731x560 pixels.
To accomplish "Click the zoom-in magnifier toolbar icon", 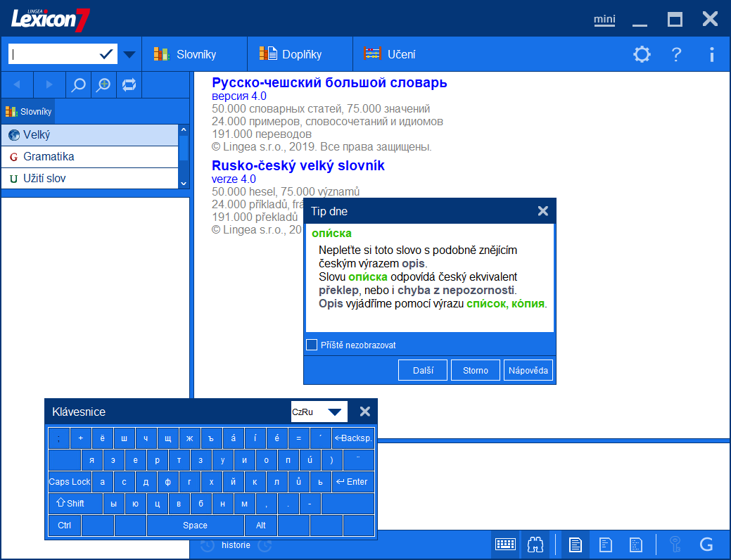I will (x=103, y=84).
